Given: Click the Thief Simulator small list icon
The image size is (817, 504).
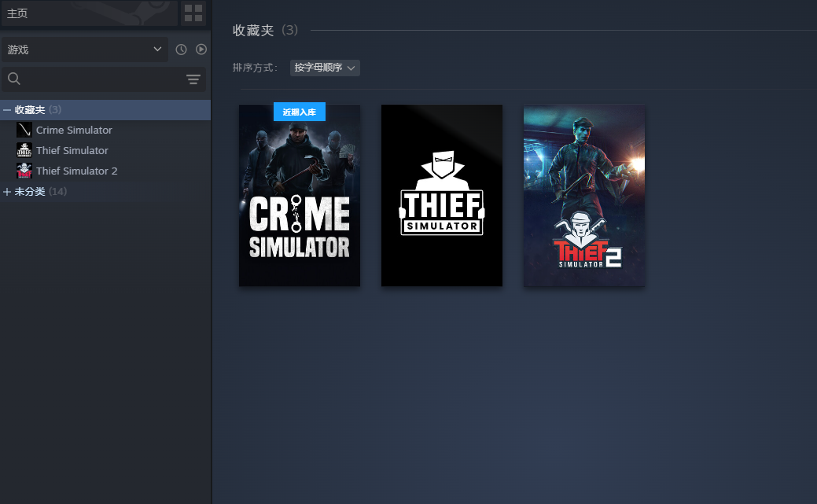Looking at the screenshot, I should (24, 150).
